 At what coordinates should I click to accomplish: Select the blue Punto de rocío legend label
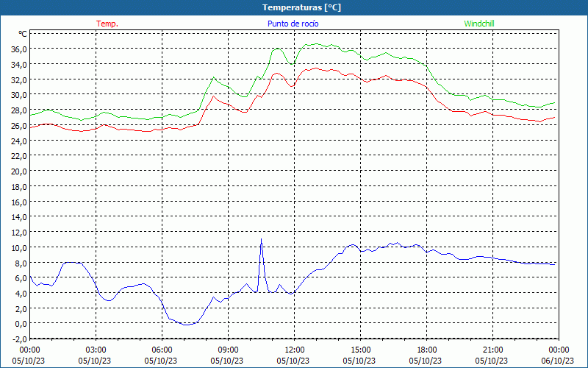293,24
